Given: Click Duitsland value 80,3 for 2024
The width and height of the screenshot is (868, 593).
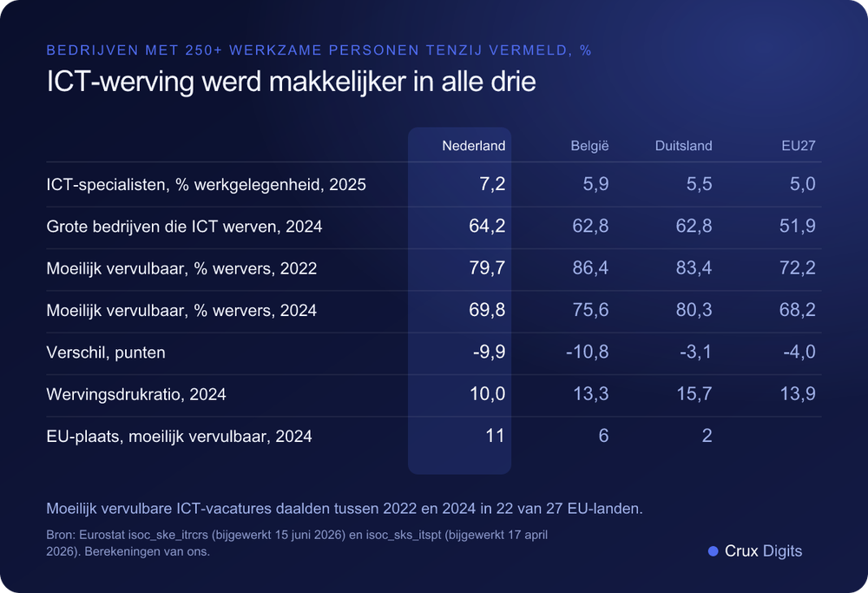Looking at the screenshot, I should tap(694, 310).
